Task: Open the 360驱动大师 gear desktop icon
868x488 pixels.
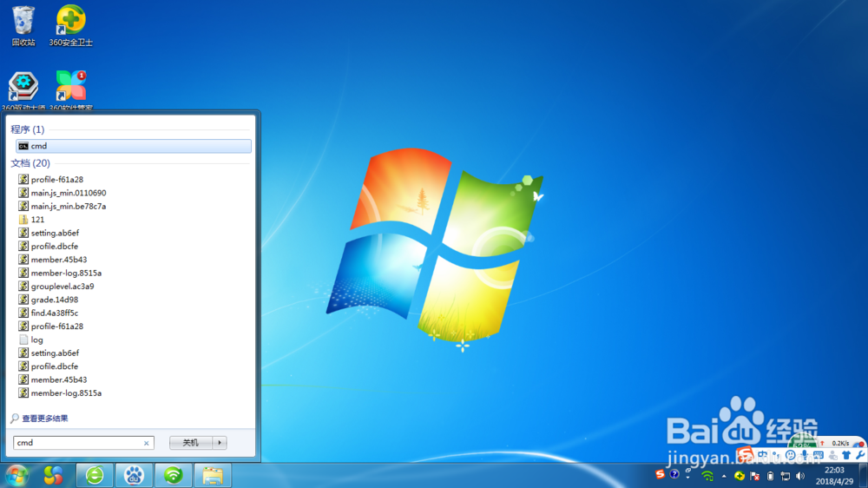Action: pyautogui.click(x=23, y=89)
